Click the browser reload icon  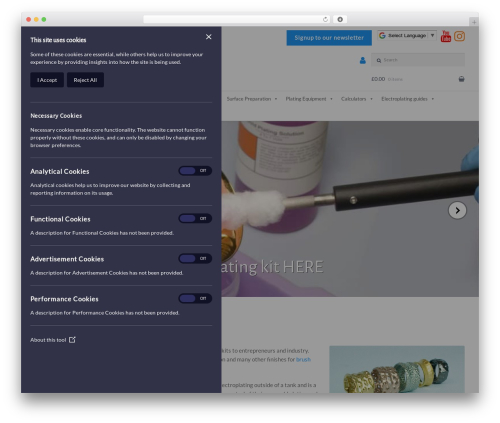pos(325,19)
